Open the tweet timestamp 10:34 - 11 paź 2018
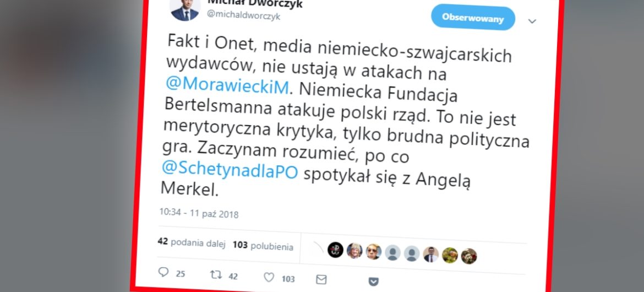This screenshot has width=644, height=292. (199, 213)
